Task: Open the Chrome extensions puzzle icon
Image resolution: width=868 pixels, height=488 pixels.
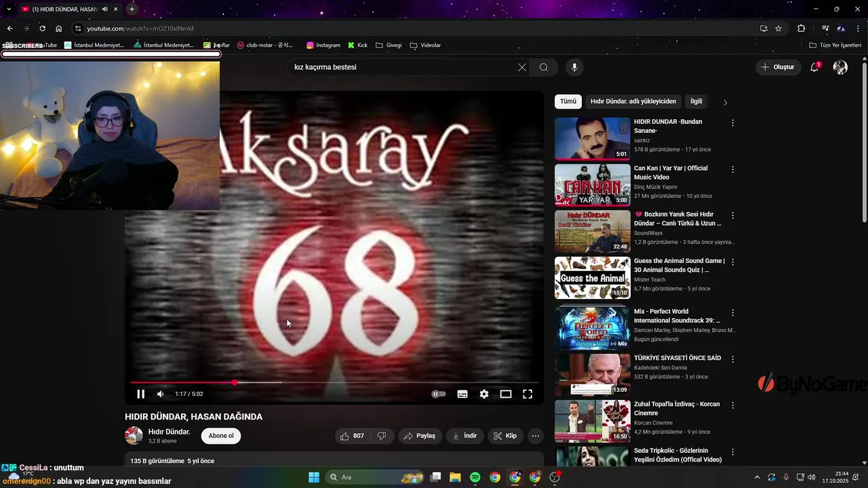Action: (x=802, y=28)
